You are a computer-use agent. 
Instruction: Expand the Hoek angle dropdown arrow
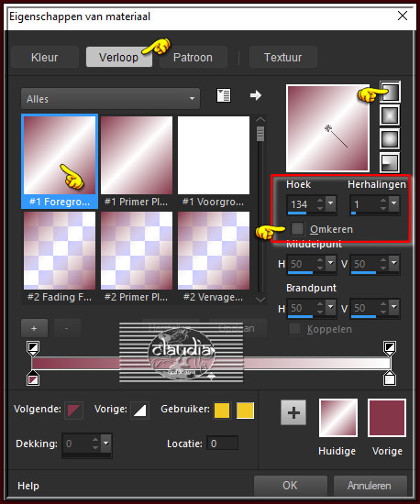(331, 203)
